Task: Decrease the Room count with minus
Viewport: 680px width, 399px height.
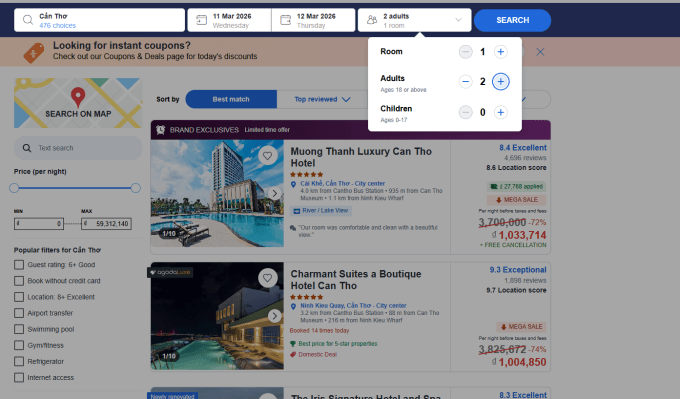Action: click(465, 52)
